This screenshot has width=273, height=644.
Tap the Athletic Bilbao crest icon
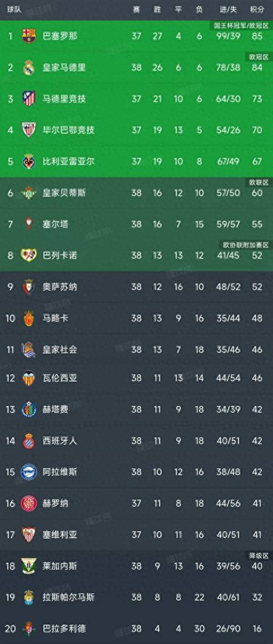28,130
